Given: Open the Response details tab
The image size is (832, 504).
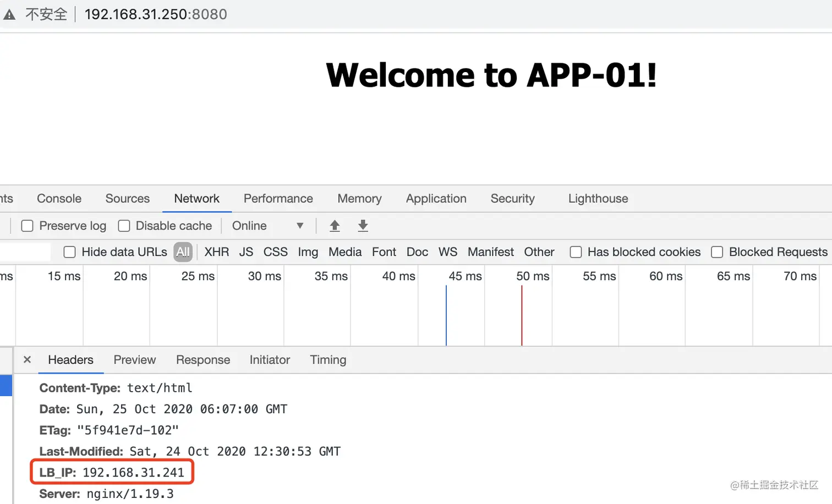Looking at the screenshot, I should 203,360.
